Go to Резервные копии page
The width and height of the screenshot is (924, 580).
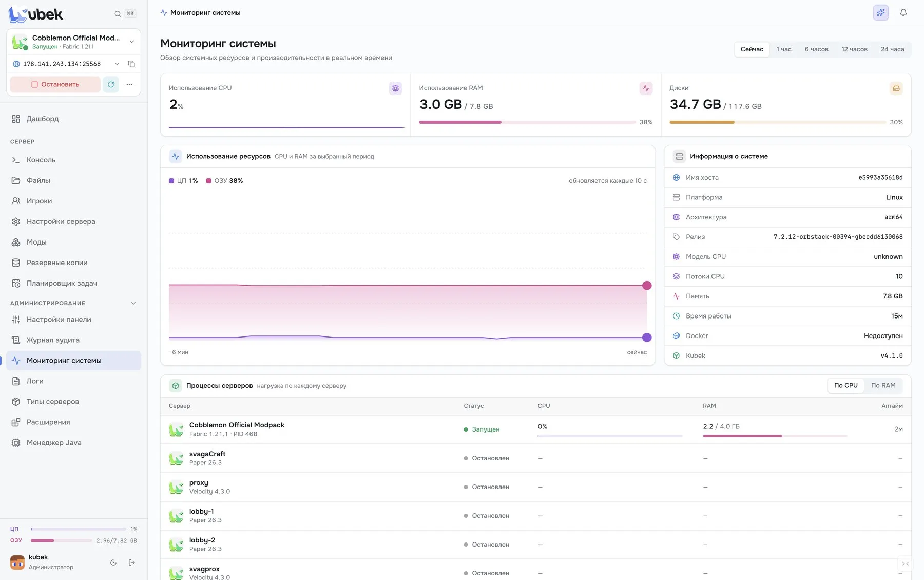[x=73, y=263]
